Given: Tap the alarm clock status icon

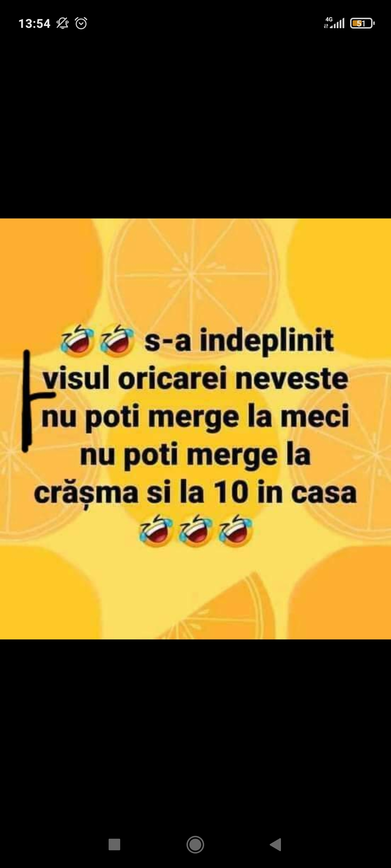Looking at the screenshot, I should (81, 24).
